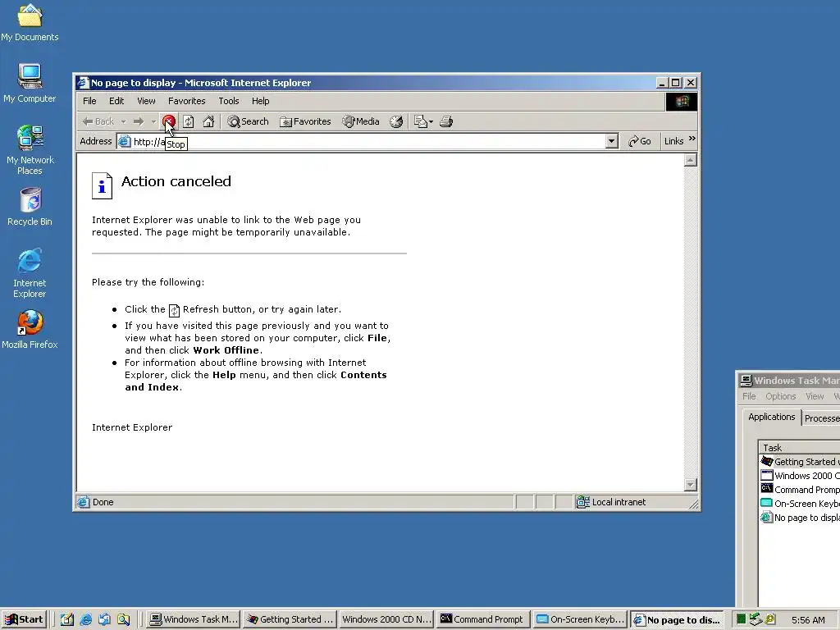Switch to Processes tab in Task Manager
Screen dimensions: 840x630
[821, 418]
